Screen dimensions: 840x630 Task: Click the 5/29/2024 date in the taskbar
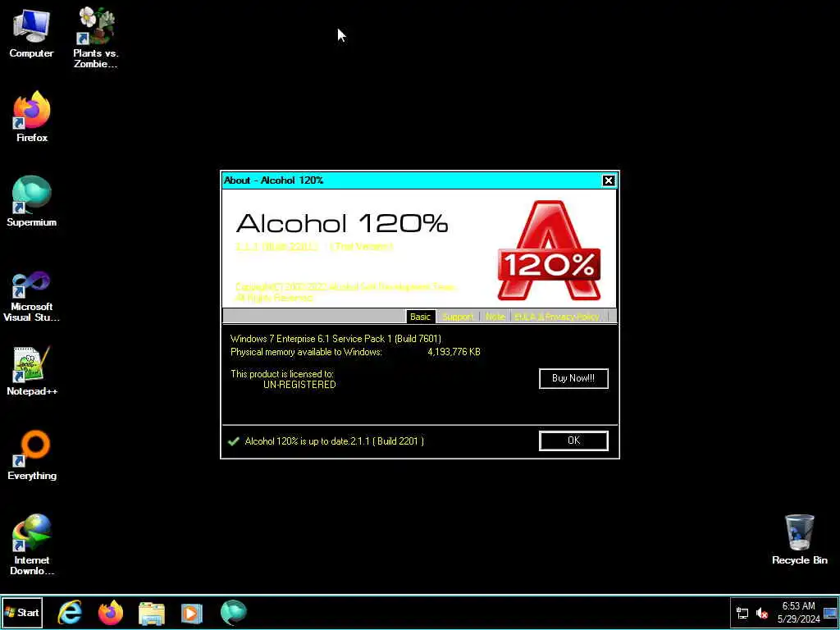798,619
